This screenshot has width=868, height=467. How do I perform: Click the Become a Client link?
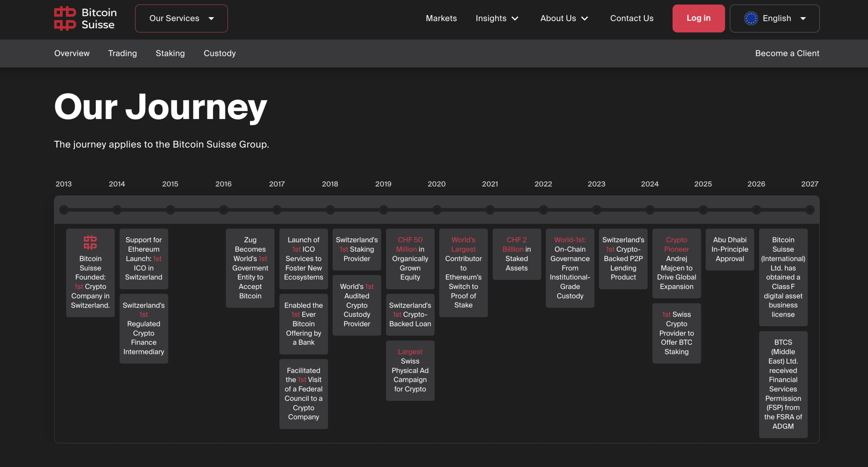[x=787, y=53]
